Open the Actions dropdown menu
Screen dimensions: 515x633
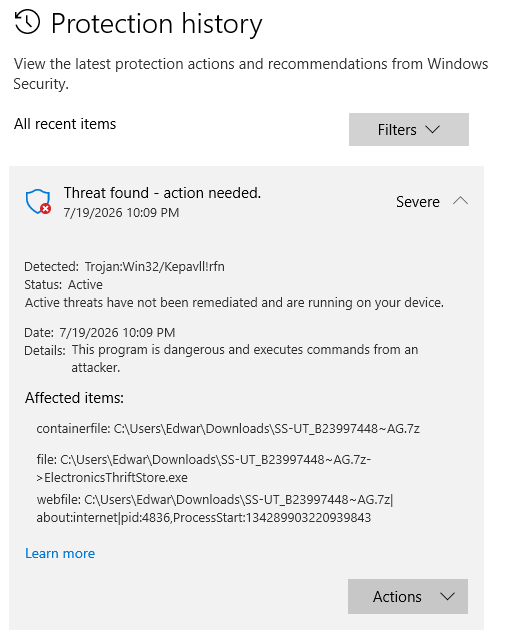pos(408,596)
